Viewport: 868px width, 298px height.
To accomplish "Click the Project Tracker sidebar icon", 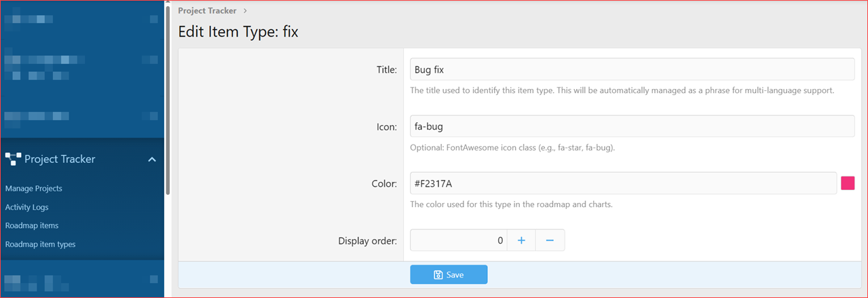I will [13, 160].
